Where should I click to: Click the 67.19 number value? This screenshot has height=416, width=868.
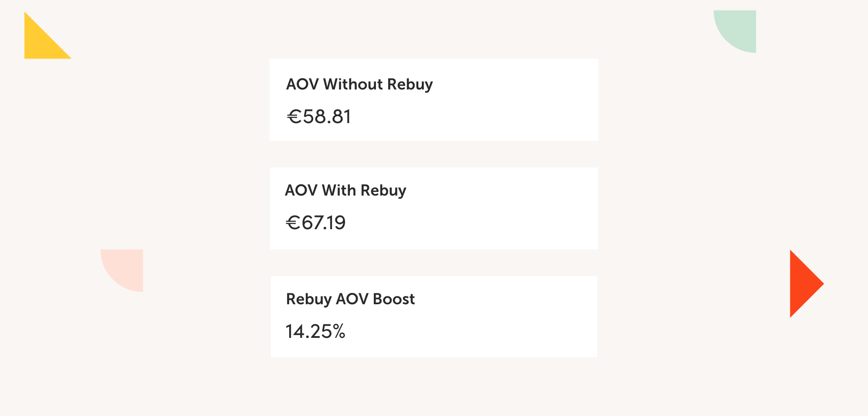pos(324,223)
